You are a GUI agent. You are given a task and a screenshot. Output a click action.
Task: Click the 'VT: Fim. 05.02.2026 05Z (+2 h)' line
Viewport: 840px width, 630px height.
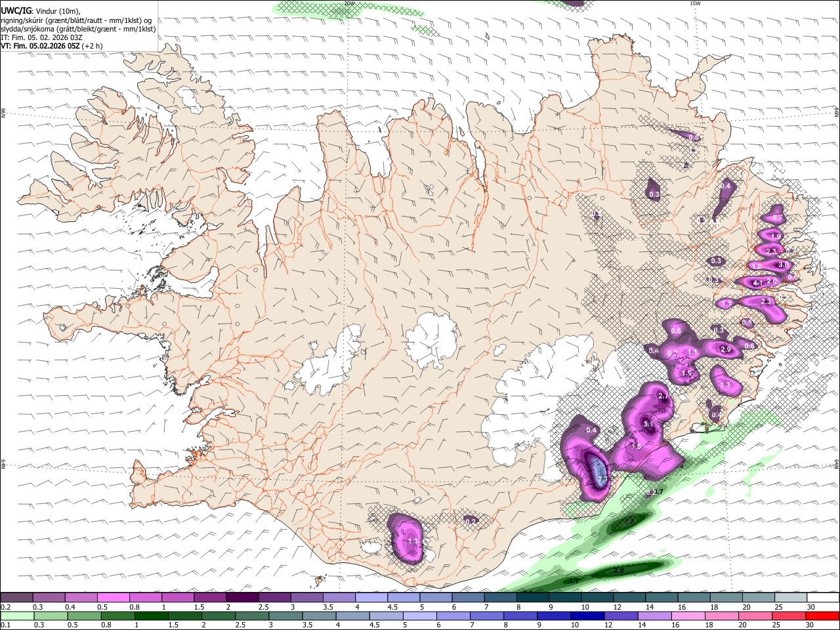[x=51, y=46]
